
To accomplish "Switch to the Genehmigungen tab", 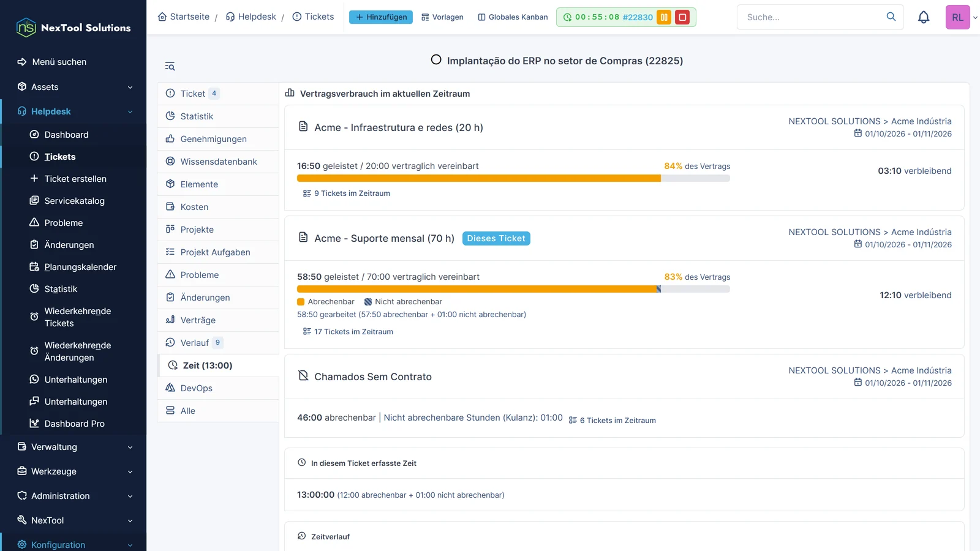I will pos(218,139).
